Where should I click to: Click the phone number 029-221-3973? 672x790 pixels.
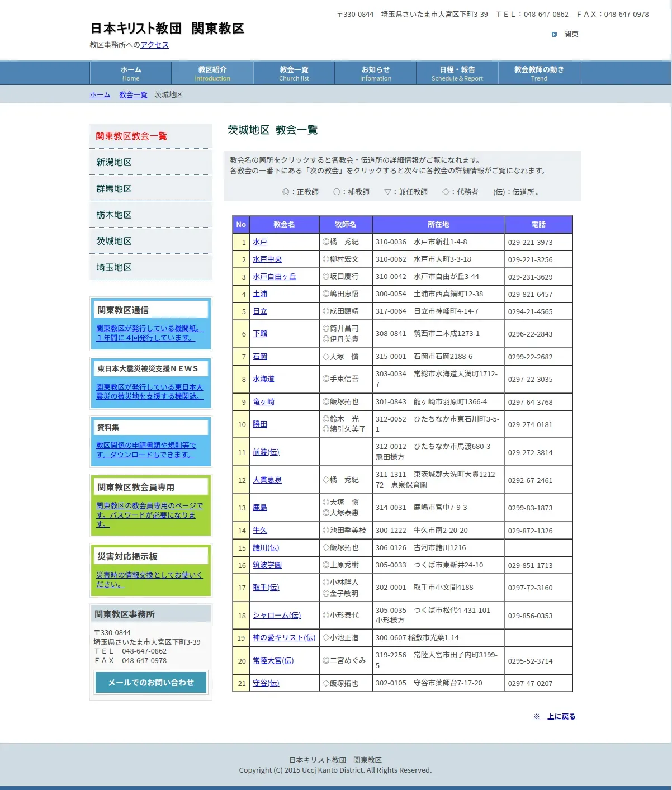point(530,243)
